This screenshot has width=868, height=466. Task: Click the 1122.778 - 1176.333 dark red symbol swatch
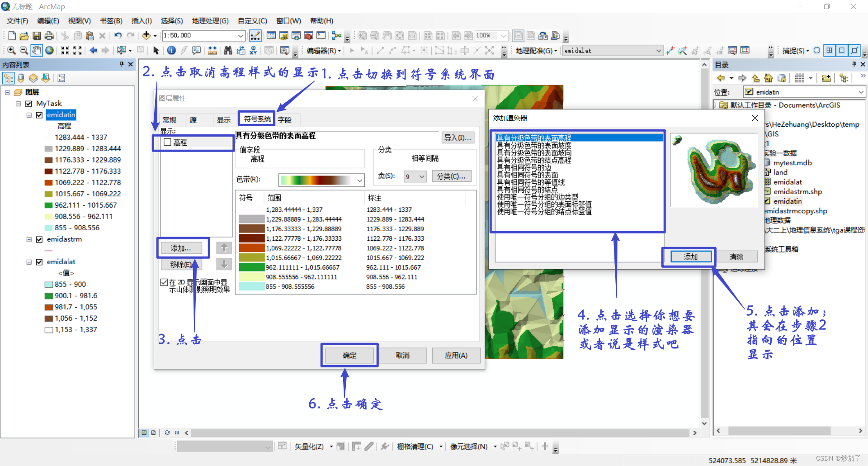(251, 238)
